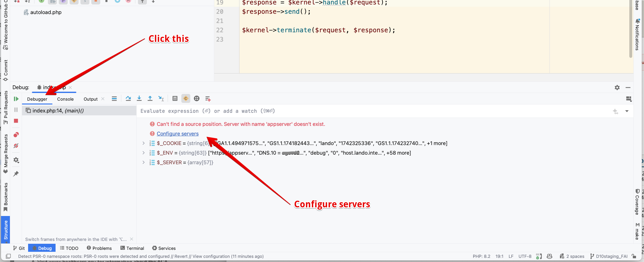The image size is (644, 262).
Task: Click the add-watch list icon with plus
Action: point(208,99)
